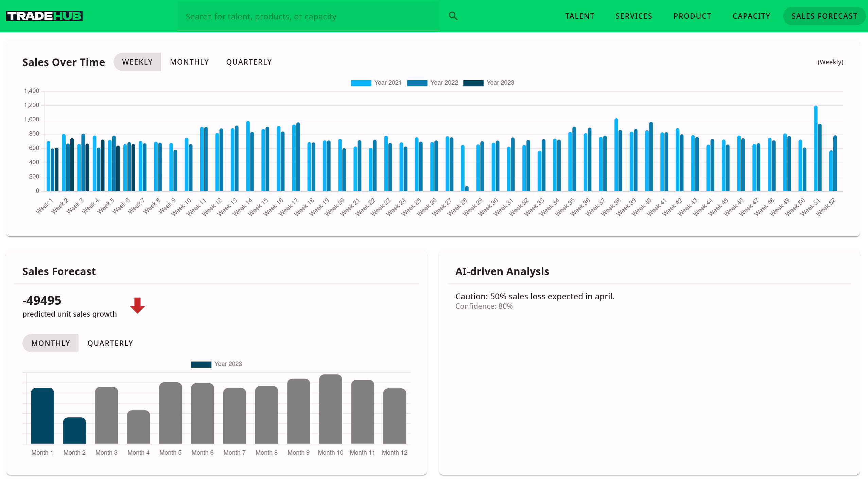Click the search magnifier icon
This screenshot has height=503, width=868.
(x=453, y=16)
